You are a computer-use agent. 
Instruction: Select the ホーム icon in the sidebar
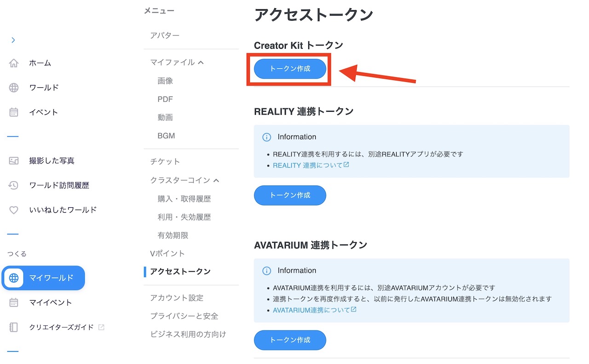[x=14, y=63]
